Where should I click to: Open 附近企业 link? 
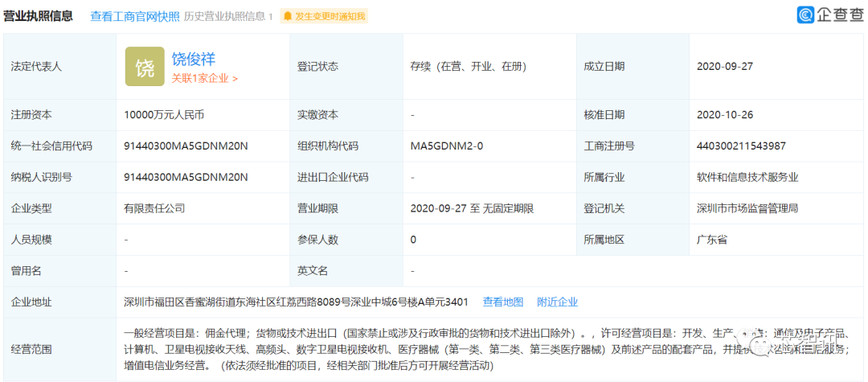[558, 302]
